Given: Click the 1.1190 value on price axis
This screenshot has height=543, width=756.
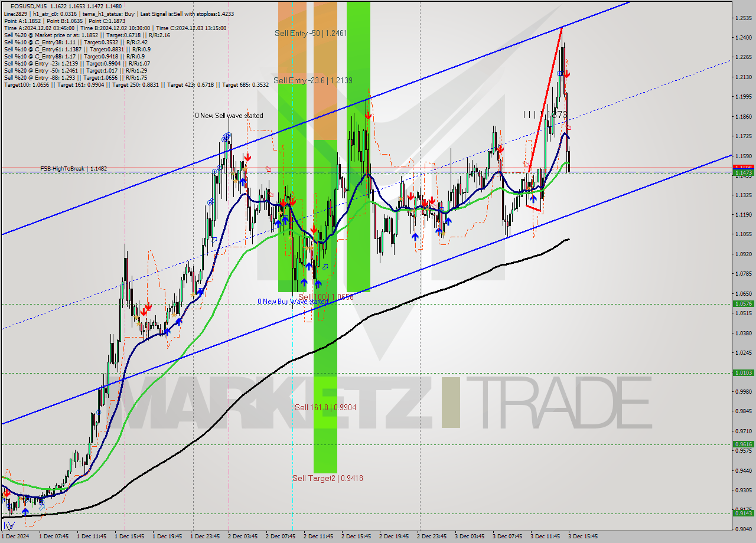Looking at the screenshot, I should (x=743, y=215).
